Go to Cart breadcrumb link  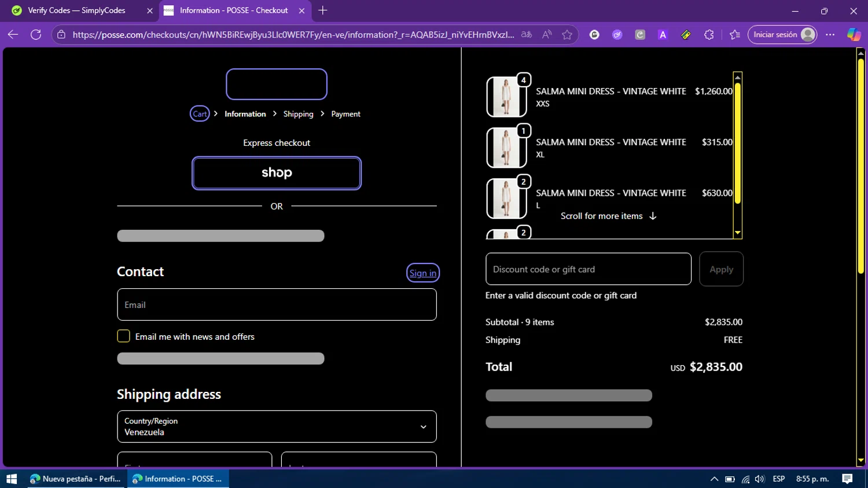pos(200,114)
